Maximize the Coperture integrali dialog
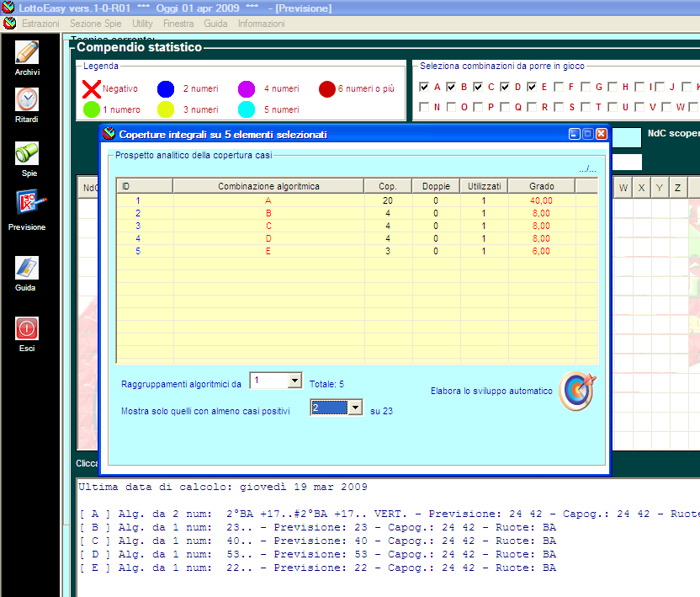This screenshot has height=597, width=700. 588,134
